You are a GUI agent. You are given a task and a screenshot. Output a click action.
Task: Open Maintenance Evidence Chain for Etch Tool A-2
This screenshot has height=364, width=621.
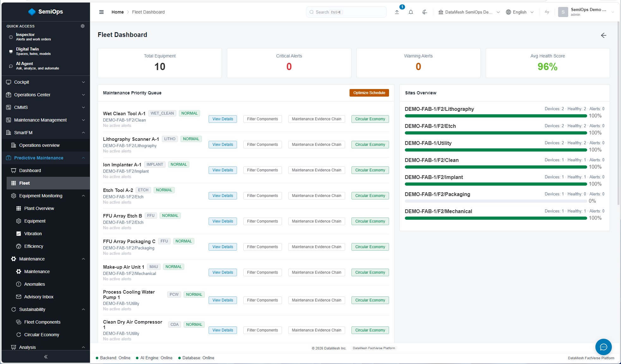coord(317,196)
